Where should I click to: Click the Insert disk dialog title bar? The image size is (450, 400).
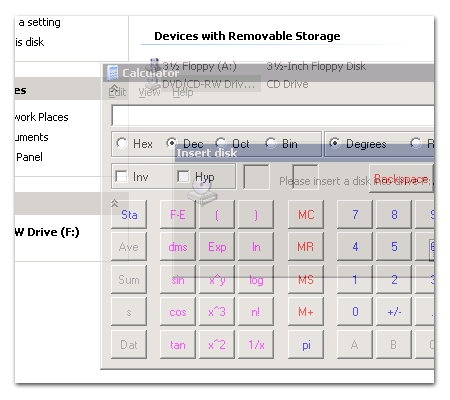point(304,153)
